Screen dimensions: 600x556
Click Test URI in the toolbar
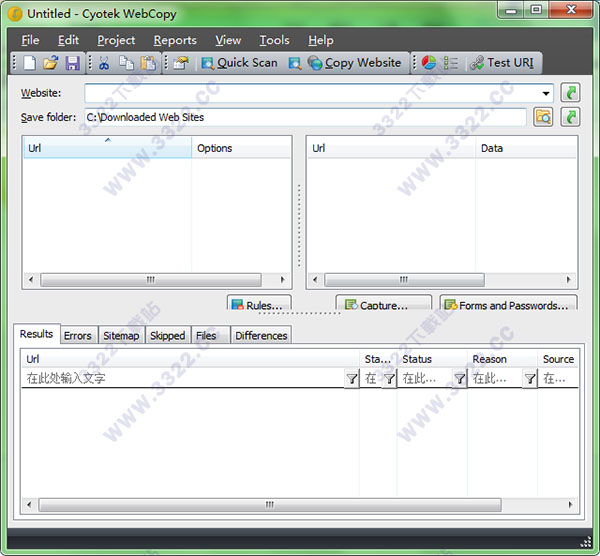coord(502,63)
